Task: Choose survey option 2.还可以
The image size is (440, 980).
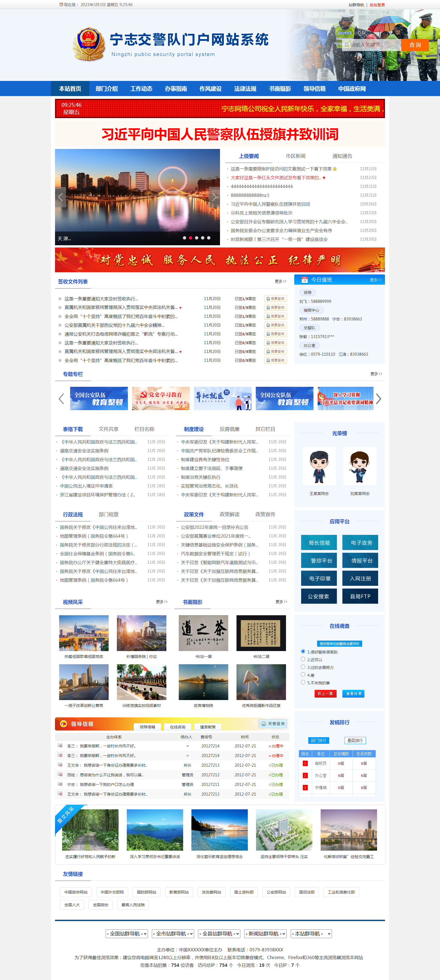Action: click(303, 659)
